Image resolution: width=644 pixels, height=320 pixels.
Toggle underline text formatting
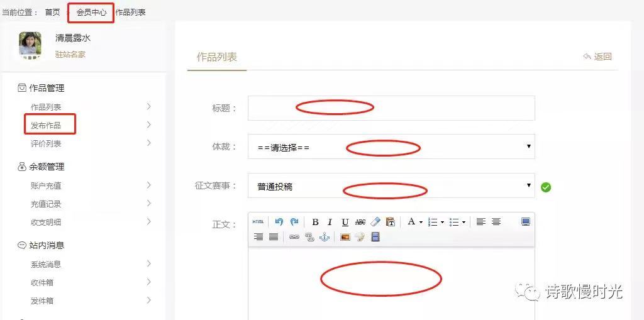coord(345,222)
